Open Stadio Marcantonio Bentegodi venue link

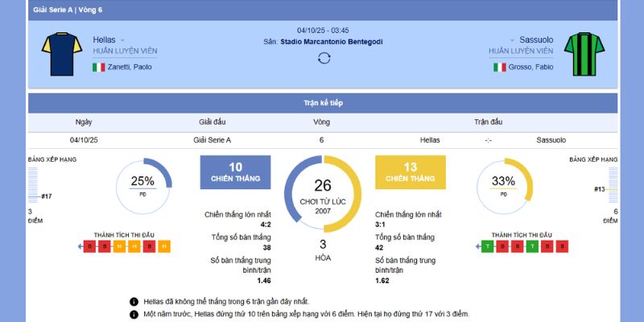pos(331,41)
